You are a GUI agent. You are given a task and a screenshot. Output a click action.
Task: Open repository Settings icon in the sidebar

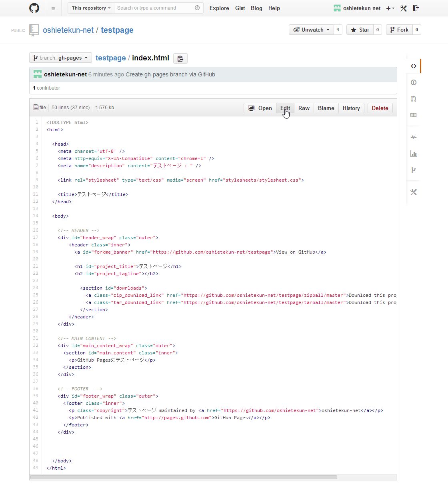tap(414, 192)
